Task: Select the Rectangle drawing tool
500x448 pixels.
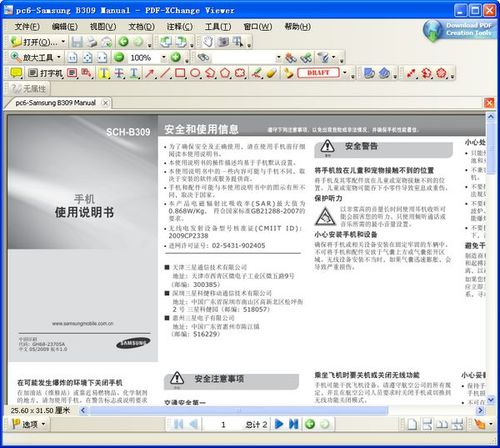Action: click(180, 73)
